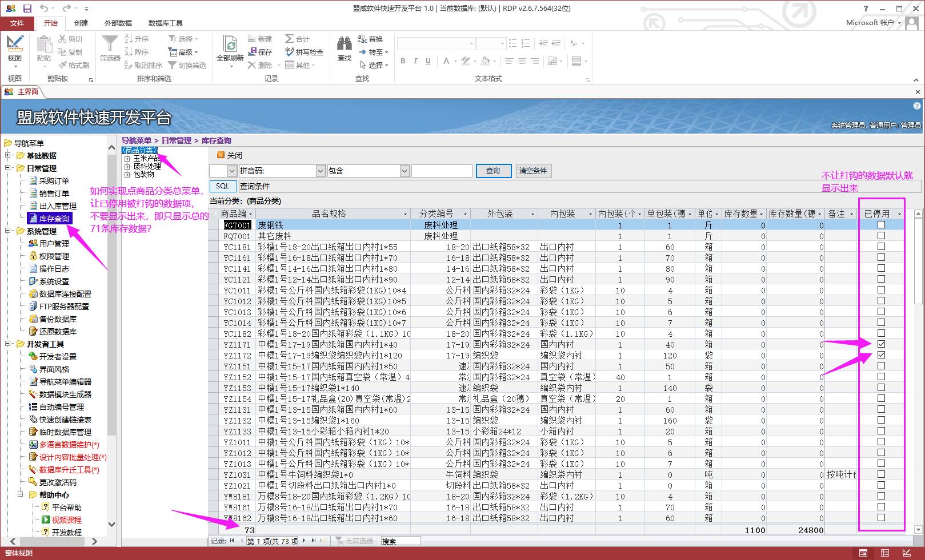Switch to 外部数据 ribbon tab

(x=118, y=23)
